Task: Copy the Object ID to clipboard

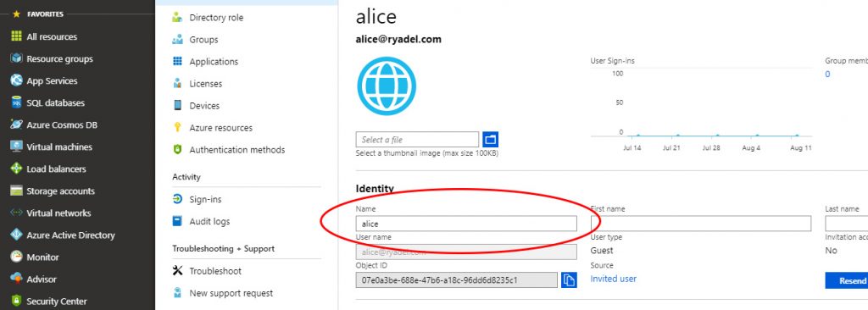Action: [569, 280]
